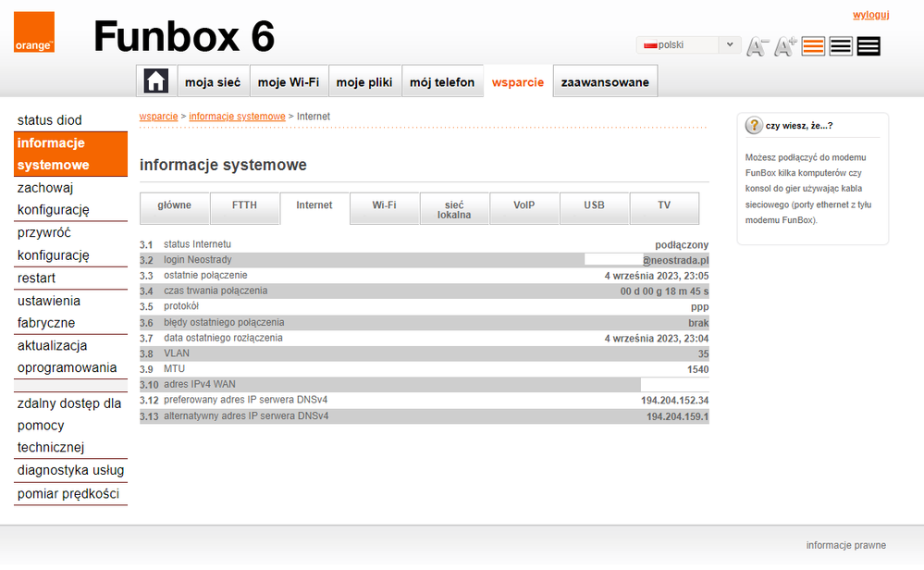This screenshot has height=570, width=924.
Task: Select restart in the sidebar
Action: click(37, 279)
